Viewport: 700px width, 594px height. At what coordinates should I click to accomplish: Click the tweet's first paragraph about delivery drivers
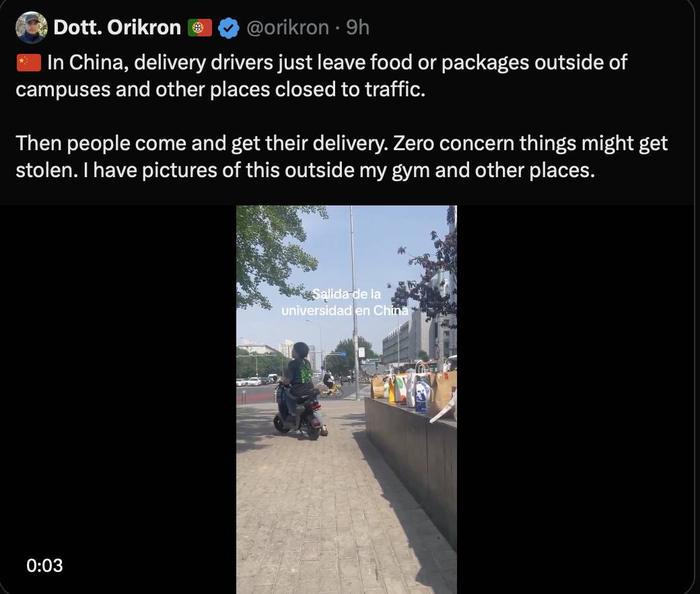pos(321,76)
